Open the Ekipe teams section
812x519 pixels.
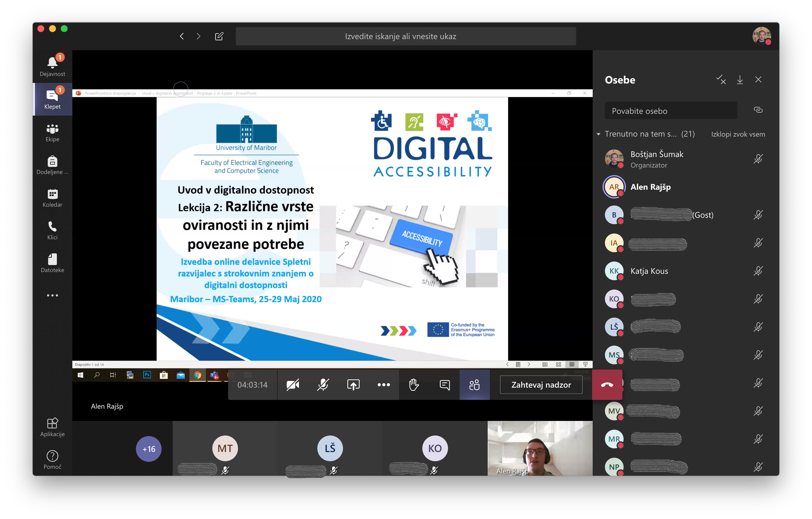click(52, 132)
